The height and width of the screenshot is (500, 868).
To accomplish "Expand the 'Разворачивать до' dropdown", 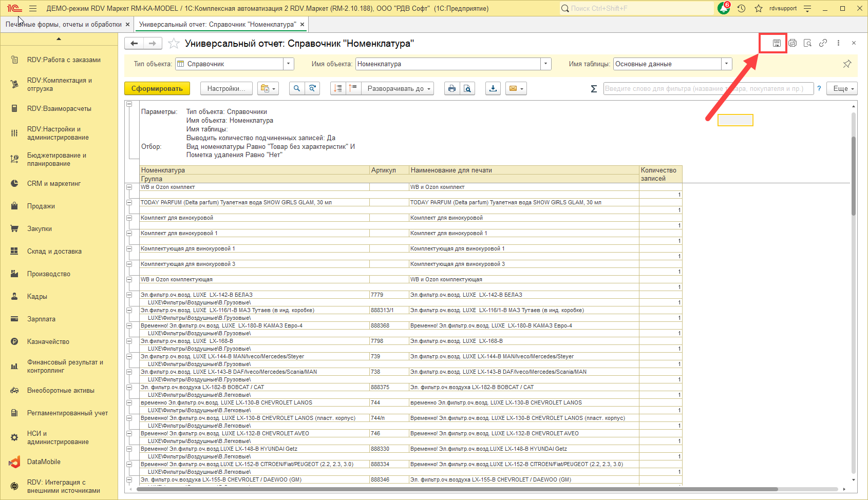I will point(398,88).
